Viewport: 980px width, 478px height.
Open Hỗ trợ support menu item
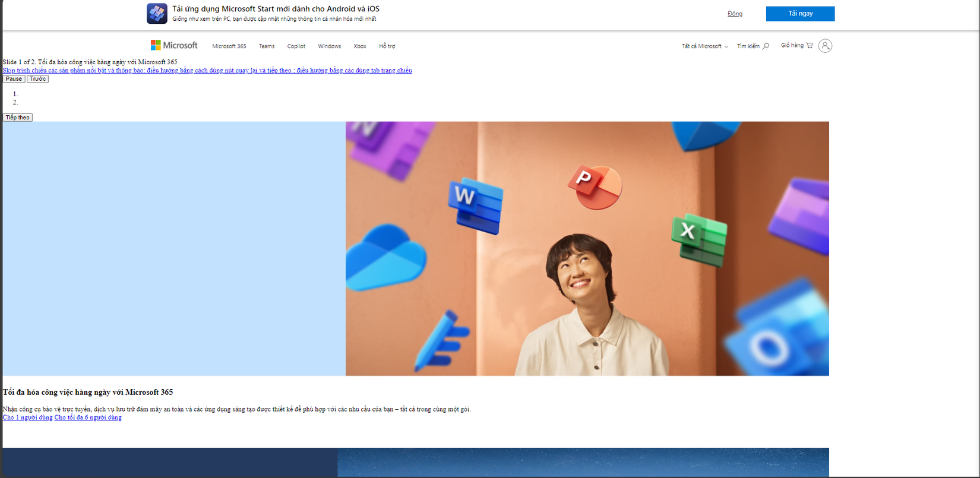(387, 46)
